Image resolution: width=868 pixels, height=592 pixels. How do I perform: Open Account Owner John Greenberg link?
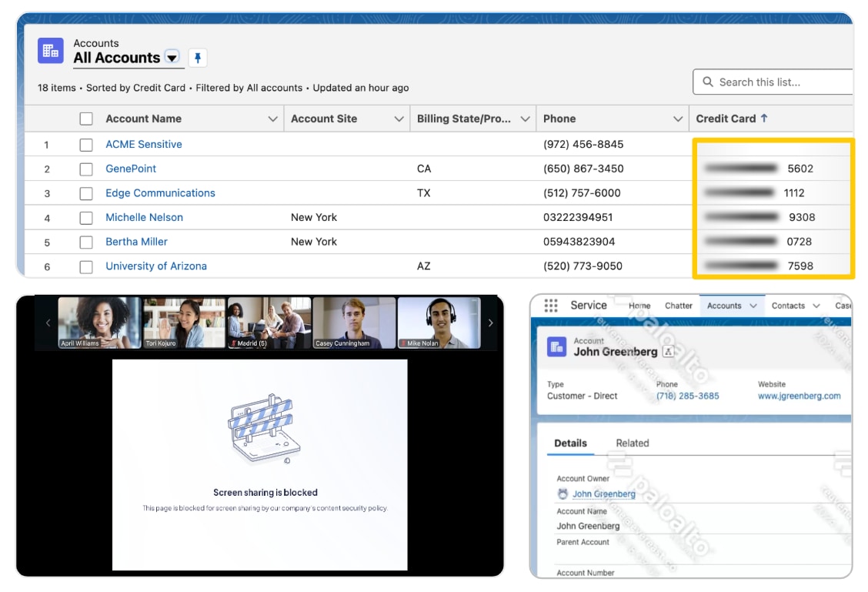604,494
